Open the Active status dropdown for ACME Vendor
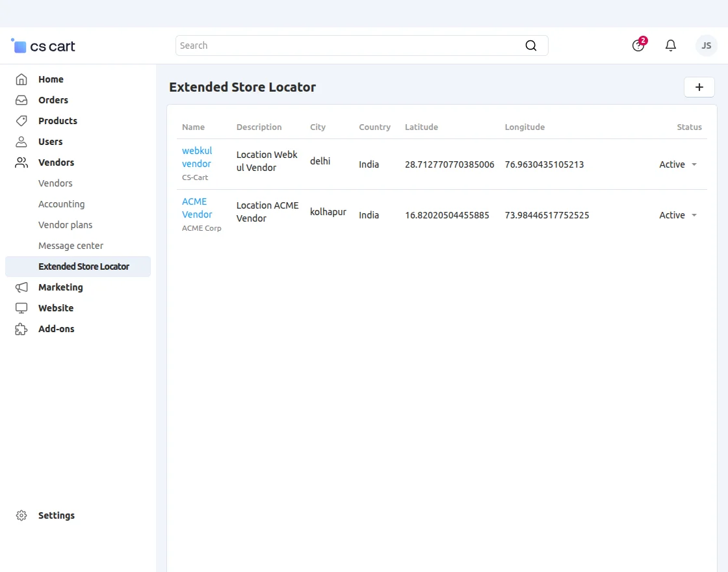 (678, 215)
